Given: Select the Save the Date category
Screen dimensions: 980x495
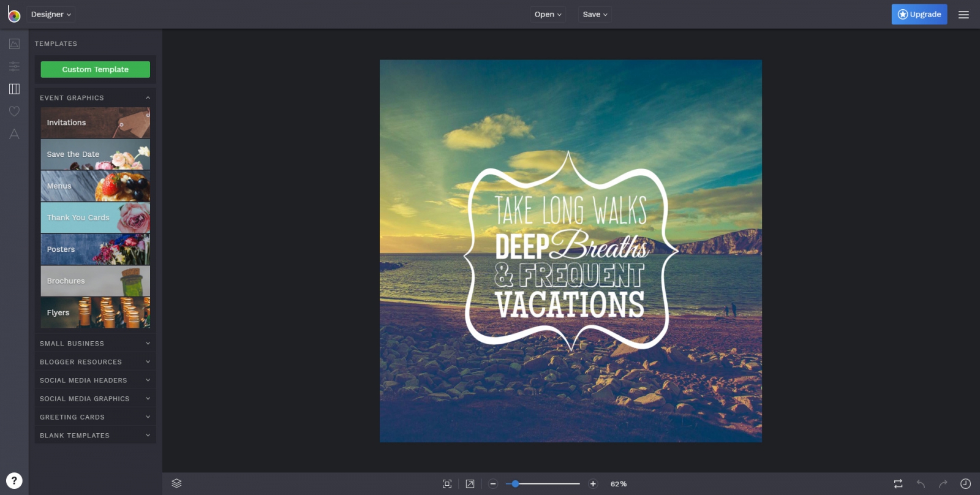Looking at the screenshot, I should 96,154.
